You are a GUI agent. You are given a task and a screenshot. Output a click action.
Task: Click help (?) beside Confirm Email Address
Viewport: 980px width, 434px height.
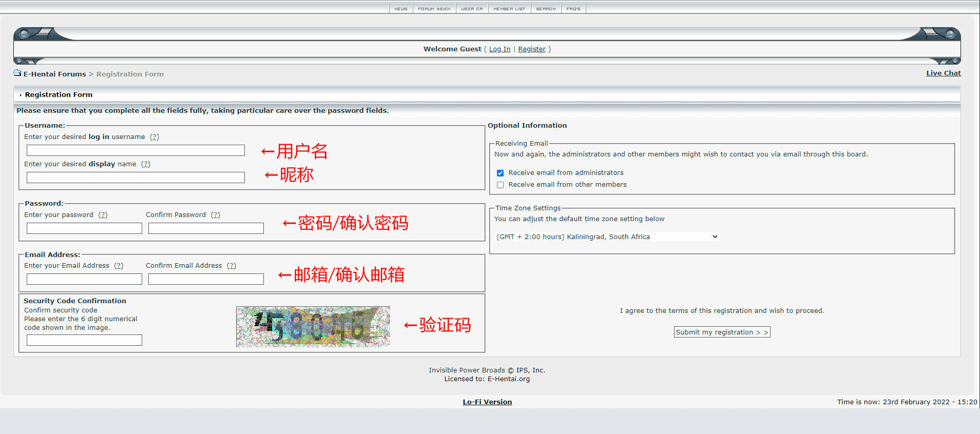tap(232, 266)
